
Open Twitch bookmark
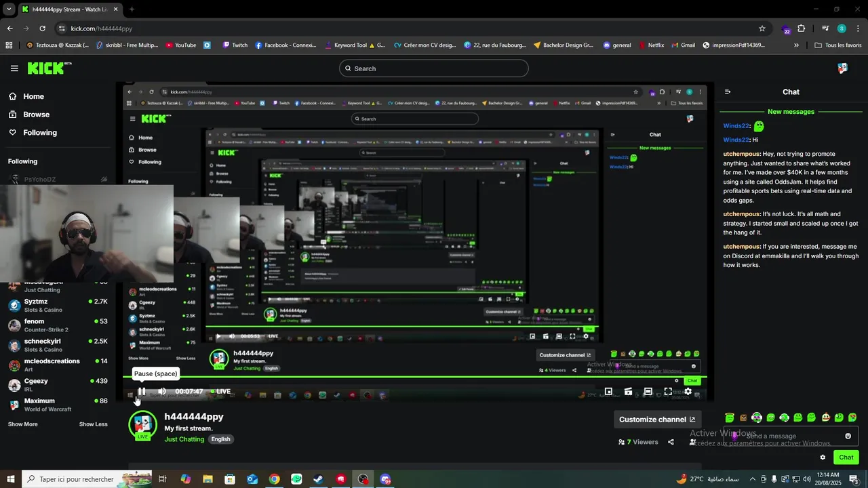[235, 45]
